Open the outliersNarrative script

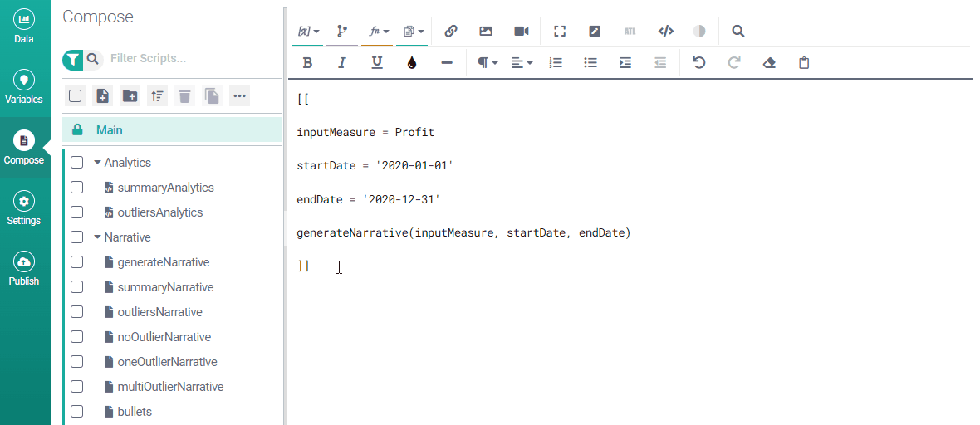tap(160, 312)
